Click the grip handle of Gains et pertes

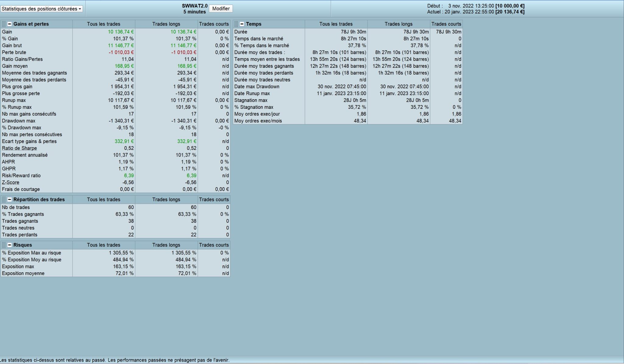4,24
